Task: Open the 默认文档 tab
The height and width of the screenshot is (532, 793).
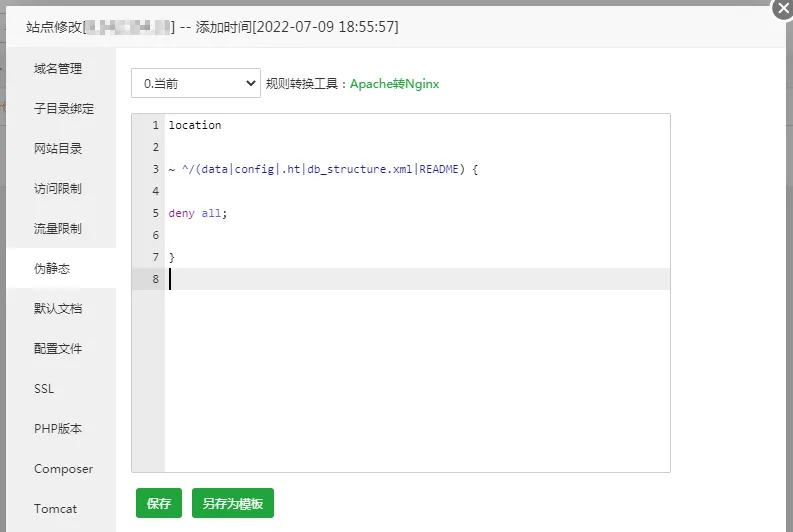Action: coord(58,309)
